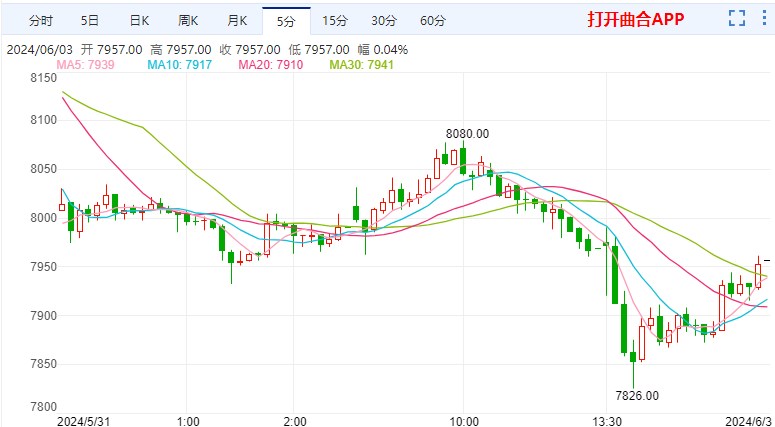
Task: Click the 2:00 x-axis time label
Action: [x=294, y=422]
